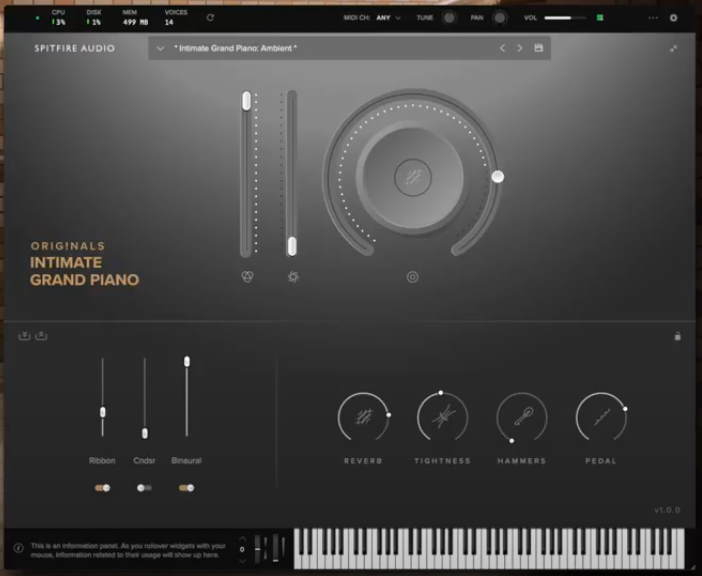
Task: Open the settings gear icon
Action: (673, 18)
